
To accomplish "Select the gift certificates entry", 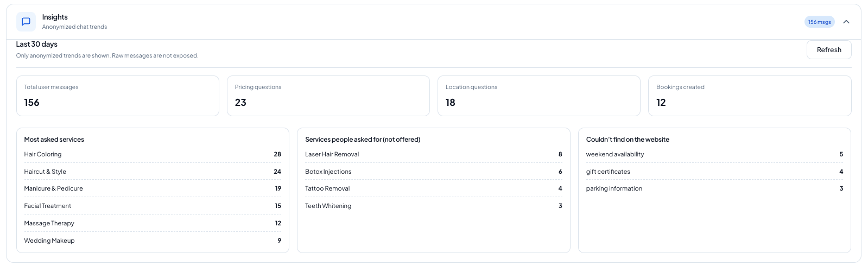I will pos(608,172).
